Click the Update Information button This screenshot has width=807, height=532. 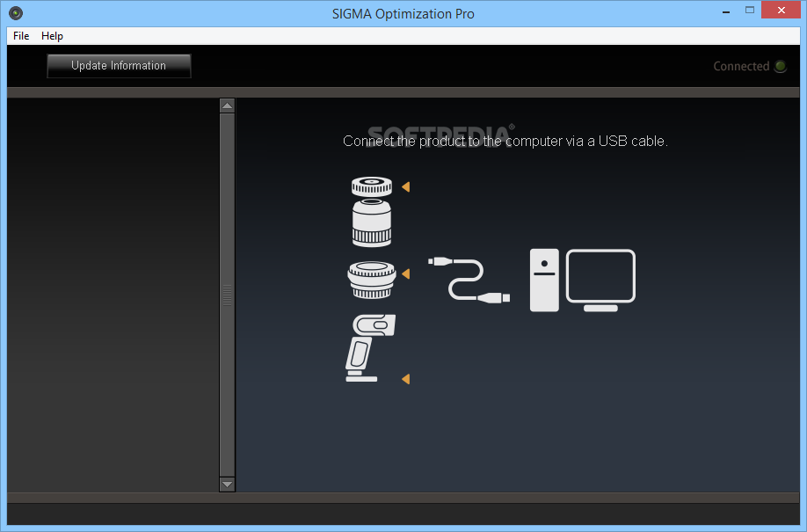119,66
